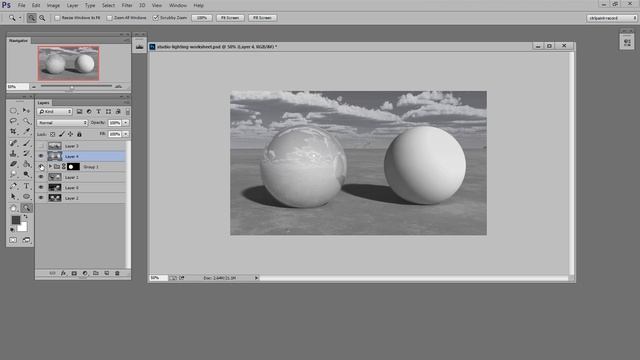Open document status bar arrow menu
The image size is (640, 360).
click(x=256, y=278)
